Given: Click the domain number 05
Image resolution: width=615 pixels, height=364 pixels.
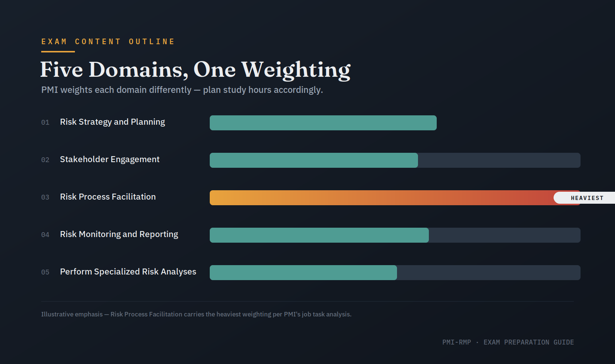Looking at the screenshot, I should click(x=45, y=272).
